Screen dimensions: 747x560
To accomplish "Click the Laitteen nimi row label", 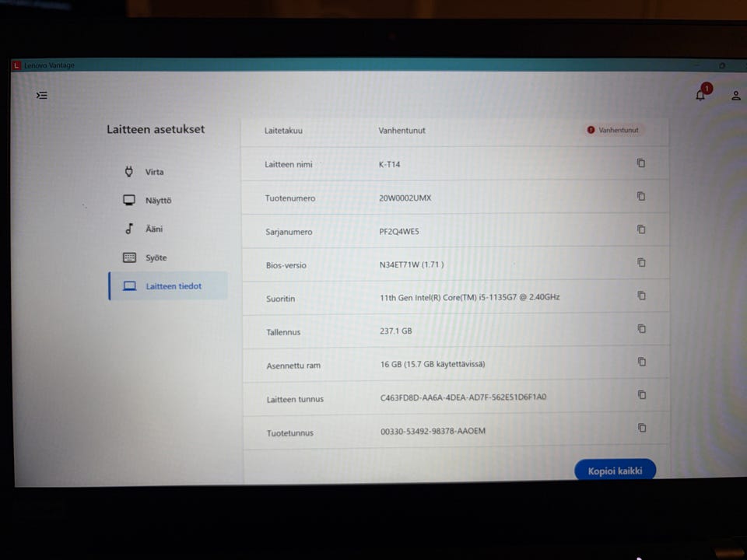I will pos(289,164).
